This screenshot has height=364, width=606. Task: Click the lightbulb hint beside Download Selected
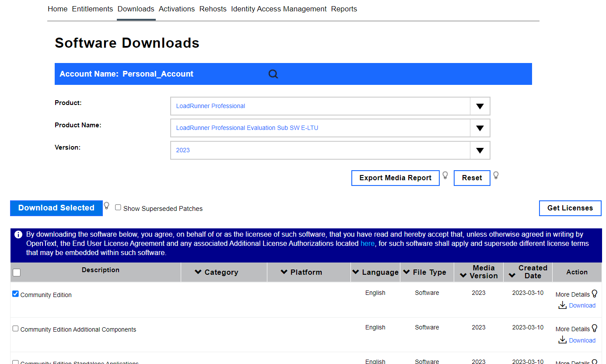tap(106, 206)
